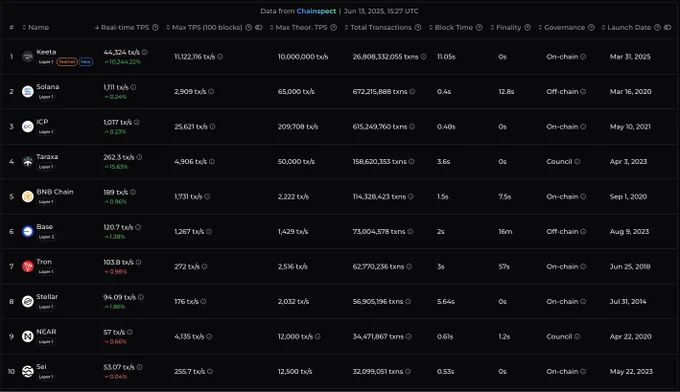This screenshot has width=680, height=392.
Task: Click Tron logo icon
Action: tap(28, 266)
